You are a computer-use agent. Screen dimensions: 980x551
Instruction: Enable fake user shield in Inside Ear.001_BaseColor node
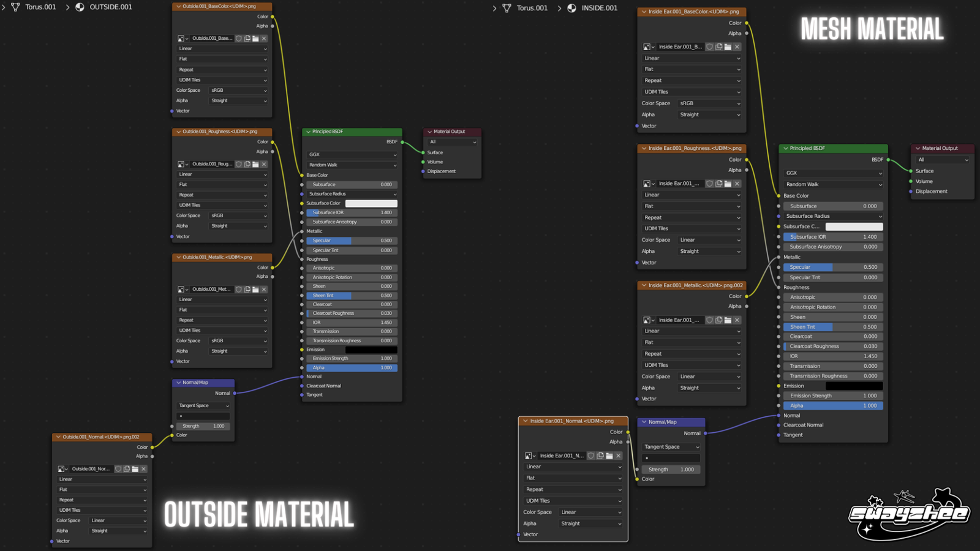coord(709,47)
